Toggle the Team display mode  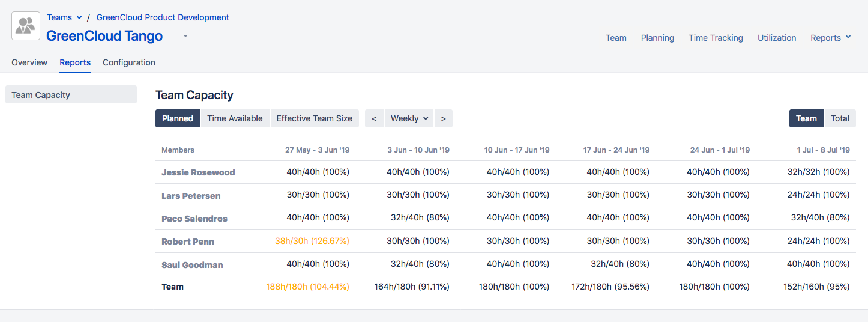[x=806, y=118]
